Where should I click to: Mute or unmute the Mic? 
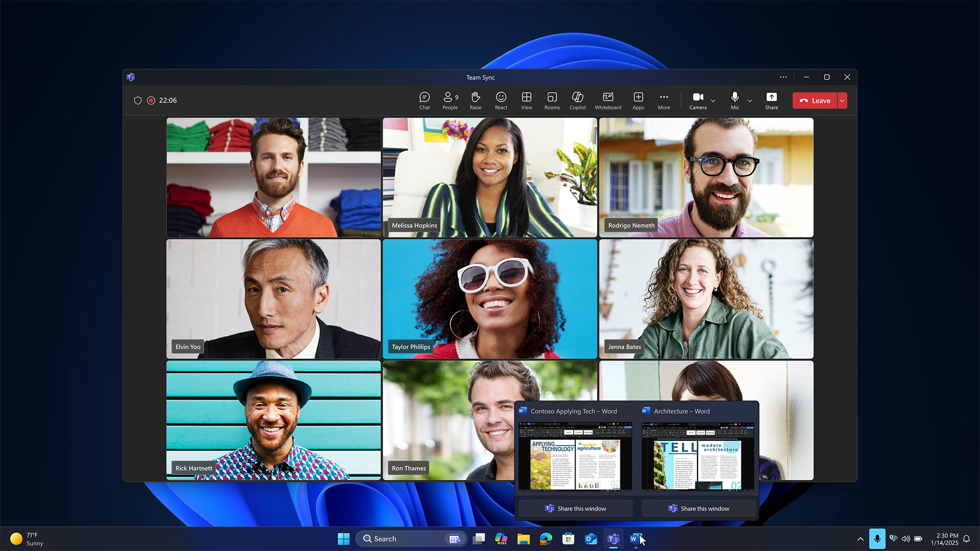(x=735, y=100)
